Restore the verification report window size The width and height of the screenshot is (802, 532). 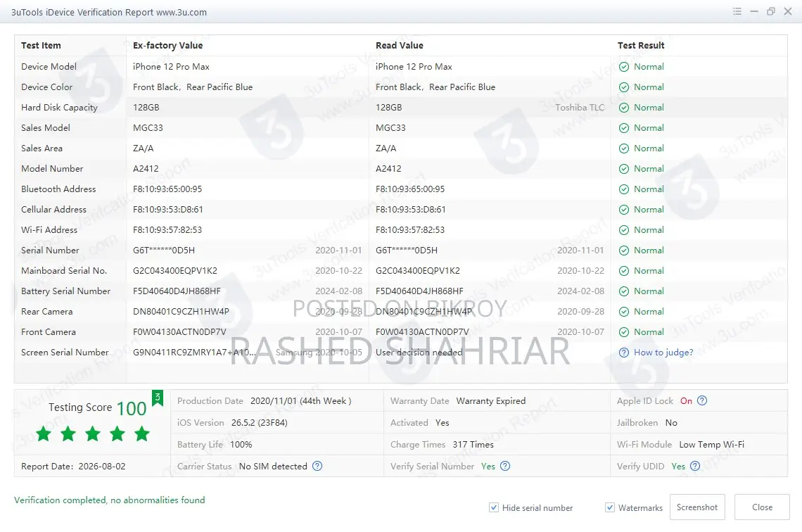tap(771, 11)
